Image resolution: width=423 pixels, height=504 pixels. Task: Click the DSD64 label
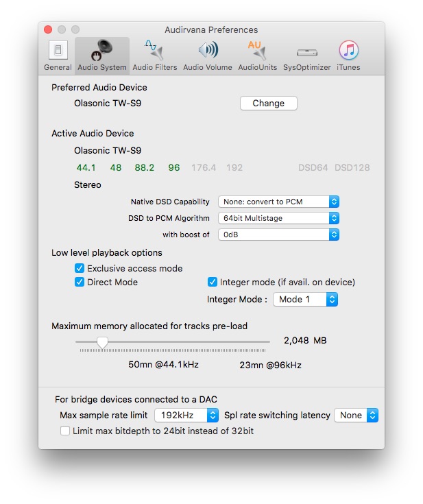pos(313,167)
